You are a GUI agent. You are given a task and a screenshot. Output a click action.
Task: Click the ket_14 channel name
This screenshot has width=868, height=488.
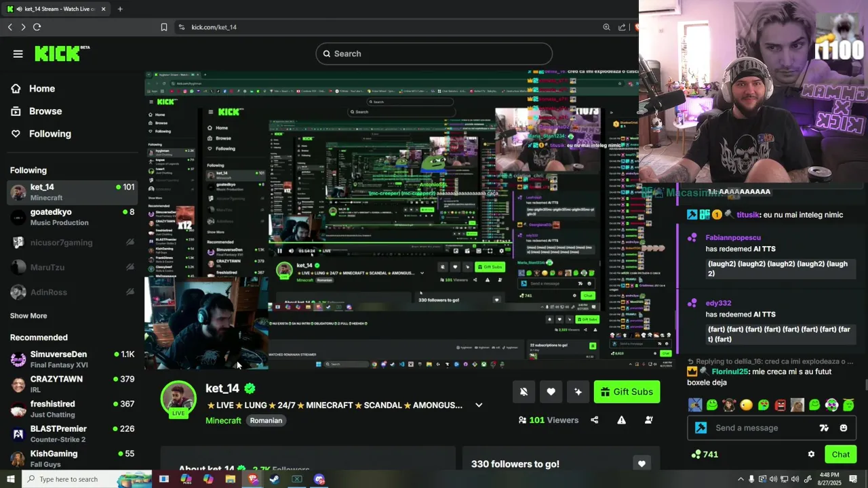click(222, 388)
